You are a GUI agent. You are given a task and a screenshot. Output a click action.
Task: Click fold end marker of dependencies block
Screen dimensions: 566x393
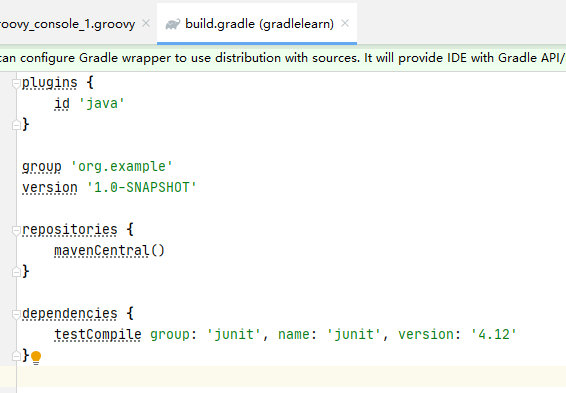click(16, 356)
